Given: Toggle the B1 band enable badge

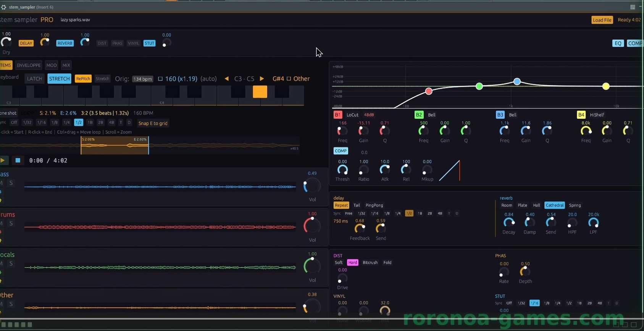Looking at the screenshot, I should coord(337,115).
